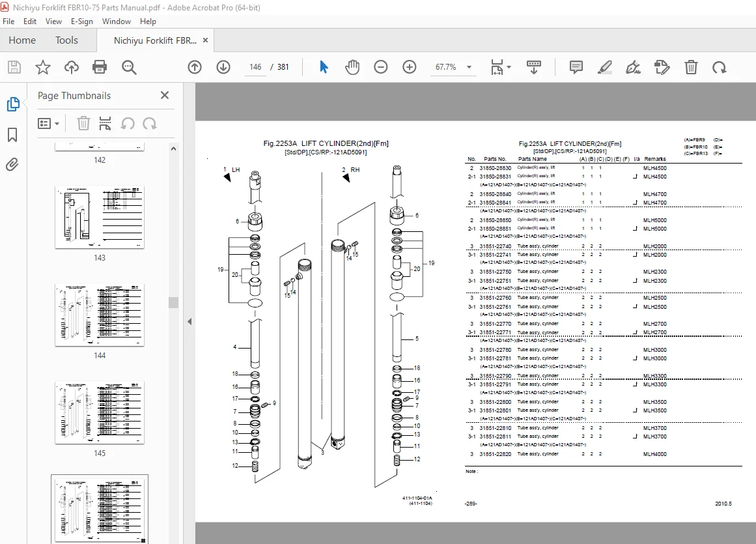Select the highlight text tool
Viewport: 756px width, 544px height.
coord(605,67)
